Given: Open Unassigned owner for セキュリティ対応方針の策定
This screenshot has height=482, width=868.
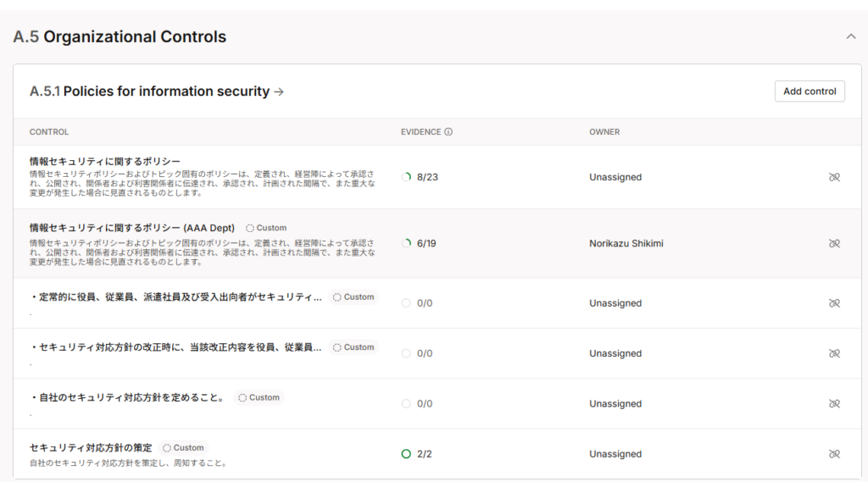Looking at the screenshot, I should tap(615, 454).
